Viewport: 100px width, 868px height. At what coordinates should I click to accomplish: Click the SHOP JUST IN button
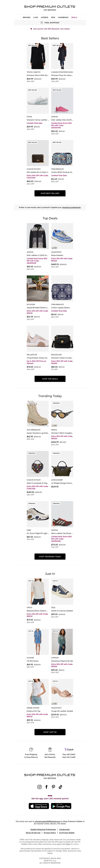[50, 732]
